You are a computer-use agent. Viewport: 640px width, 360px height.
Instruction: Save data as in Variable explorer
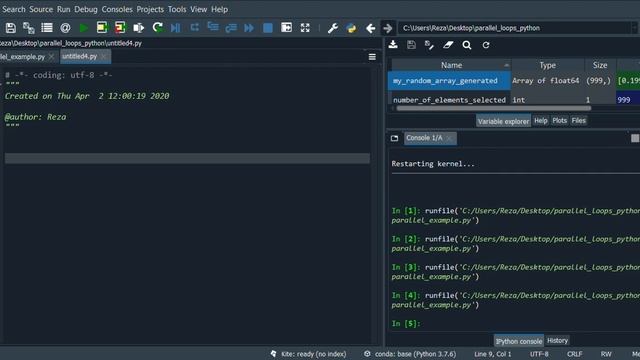[429, 45]
